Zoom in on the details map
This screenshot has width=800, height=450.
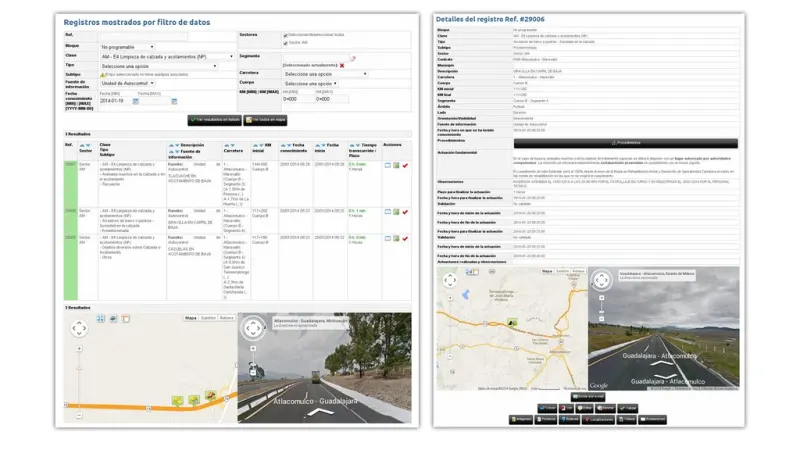coord(450,298)
